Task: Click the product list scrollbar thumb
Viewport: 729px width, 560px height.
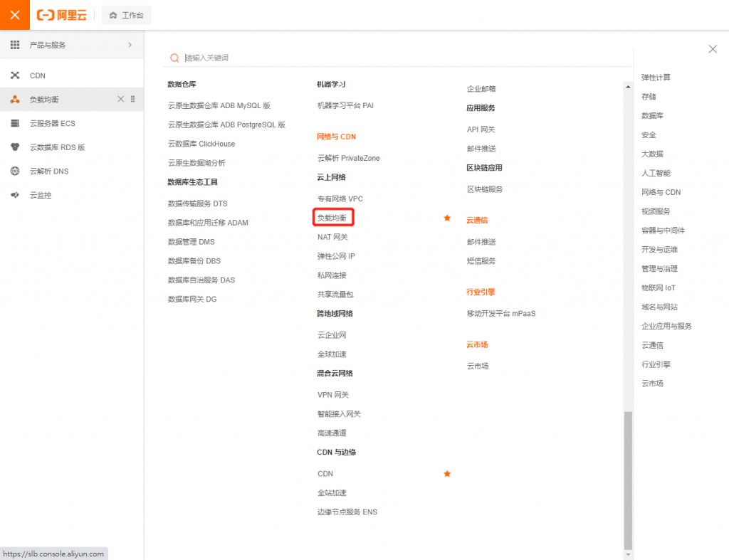Action: point(628,480)
